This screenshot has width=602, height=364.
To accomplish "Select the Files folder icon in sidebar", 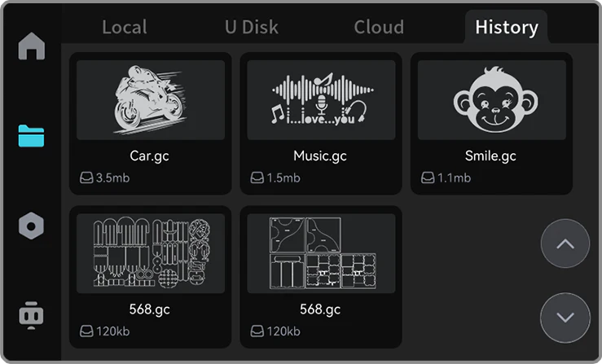I will tap(32, 136).
